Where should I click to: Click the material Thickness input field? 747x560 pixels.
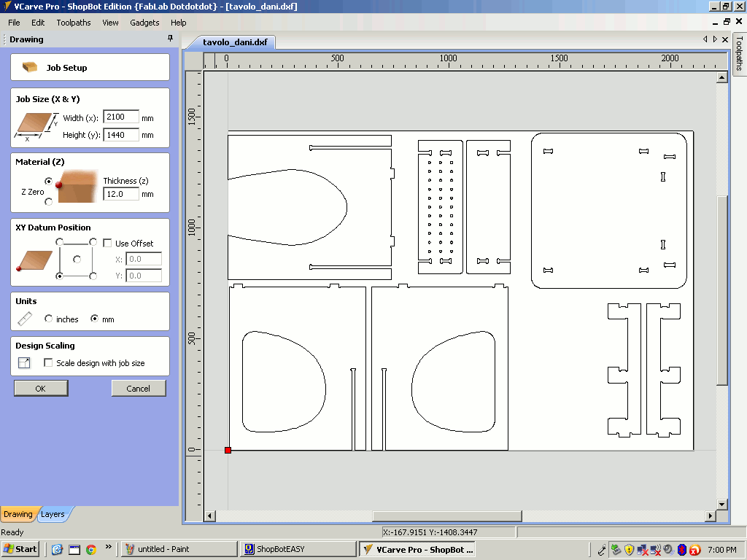(x=121, y=194)
